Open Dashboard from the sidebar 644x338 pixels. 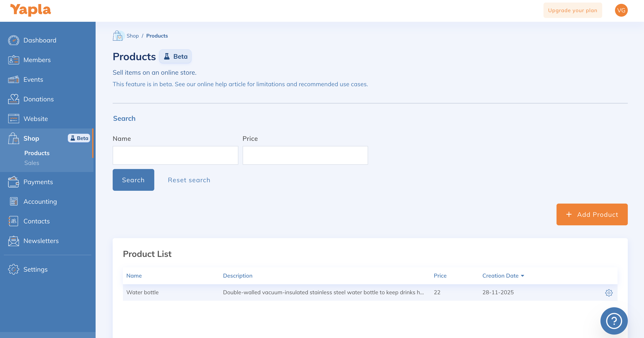(13, 40)
